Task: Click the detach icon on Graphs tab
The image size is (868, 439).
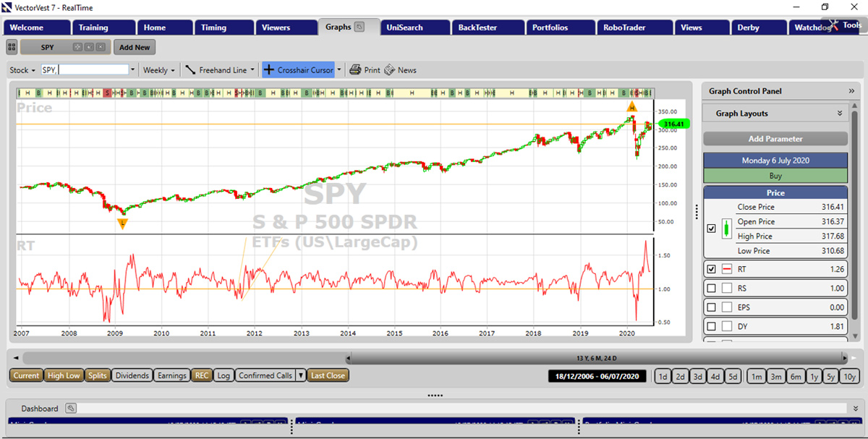Action: coord(359,27)
